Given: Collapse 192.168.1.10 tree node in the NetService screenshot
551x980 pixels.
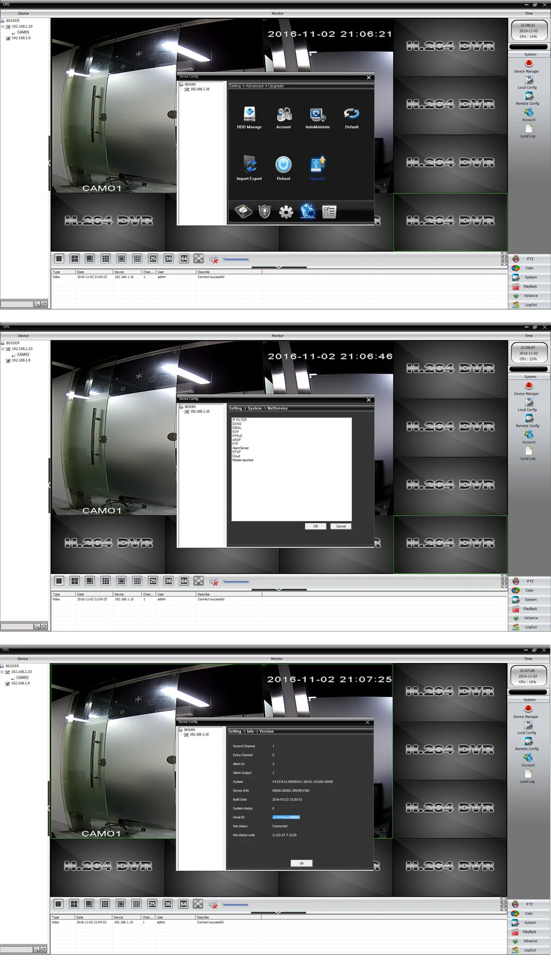Looking at the screenshot, I should tap(2, 348).
